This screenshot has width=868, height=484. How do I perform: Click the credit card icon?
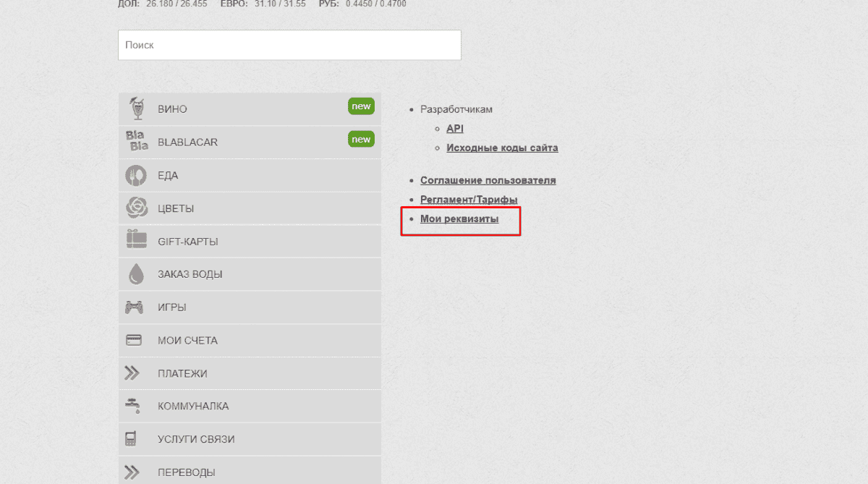coord(134,340)
